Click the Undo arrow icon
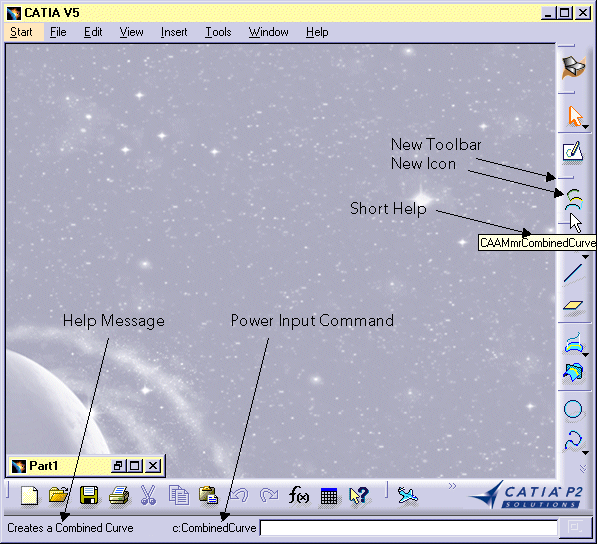The width and height of the screenshot is (597, 544). pyautogui.click(x=239, y=495)
